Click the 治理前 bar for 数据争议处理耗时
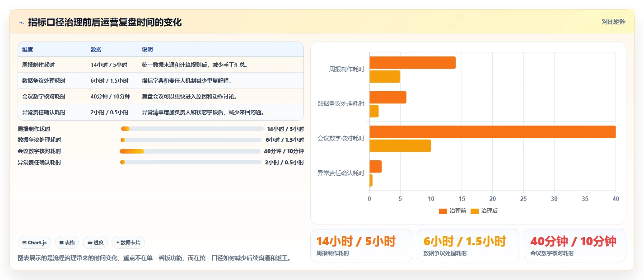Screen dimensions: 644x280 pos(388,98)
